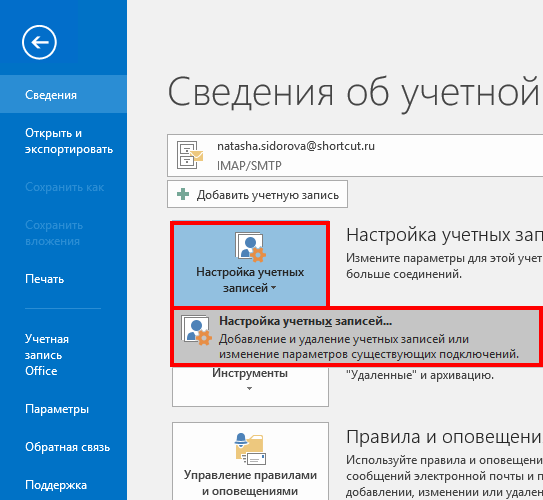Click the green plus add account icon
This screenshot has height=500, width=543.
[x=183, y=194]
